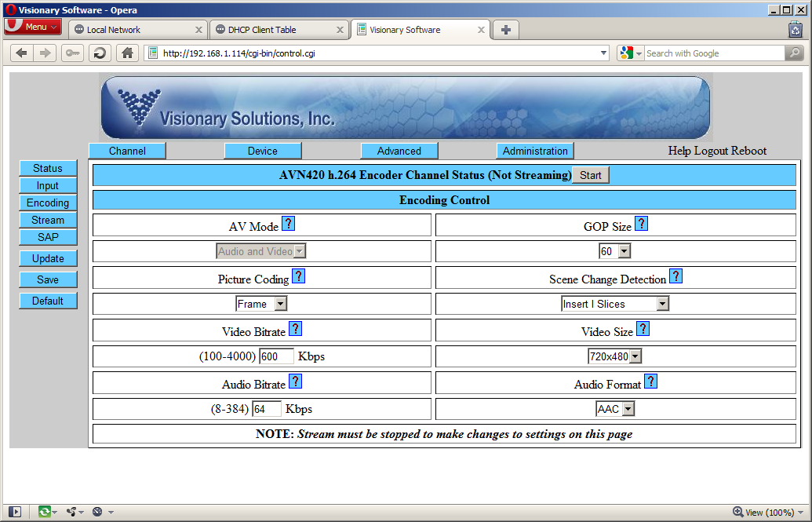Expand address bar history dropdown
Viewport: 812px width, 522px height.
tap(603, 53)
